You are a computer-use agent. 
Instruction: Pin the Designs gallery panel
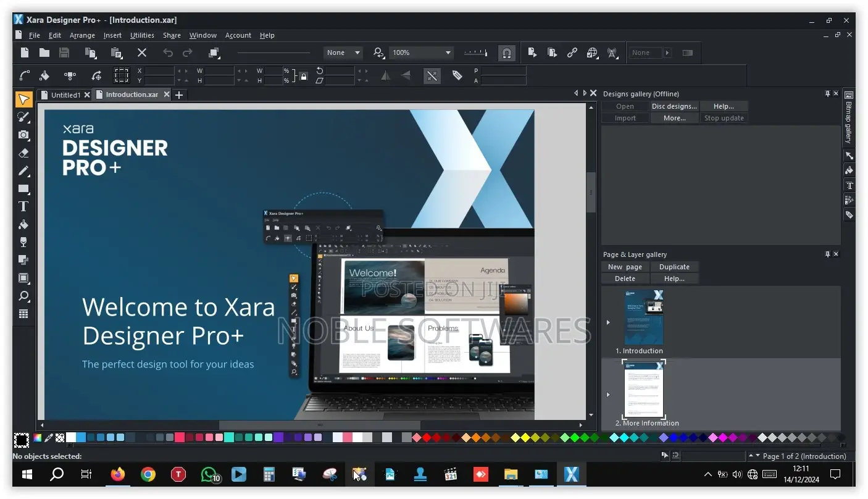[x=827, y=94]
